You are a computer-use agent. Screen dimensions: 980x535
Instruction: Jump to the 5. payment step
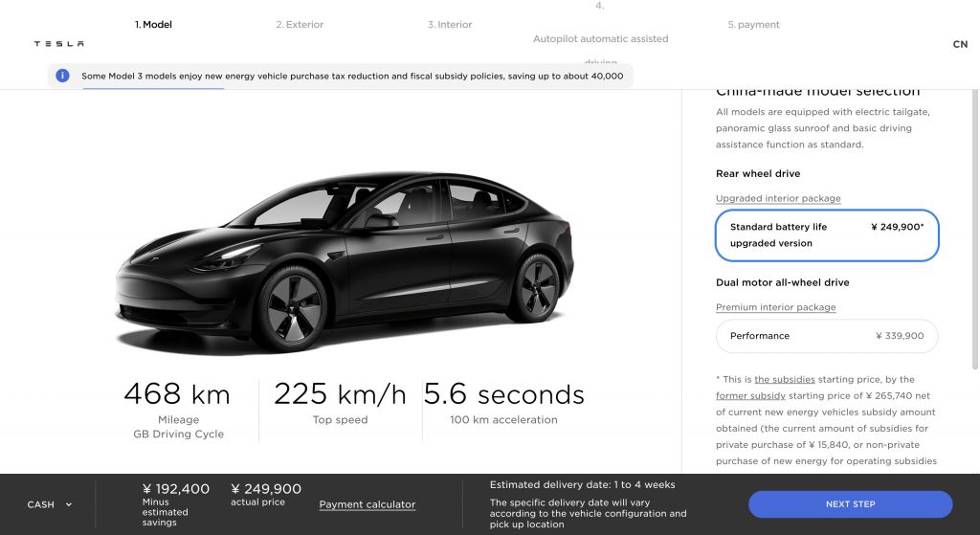753,24
